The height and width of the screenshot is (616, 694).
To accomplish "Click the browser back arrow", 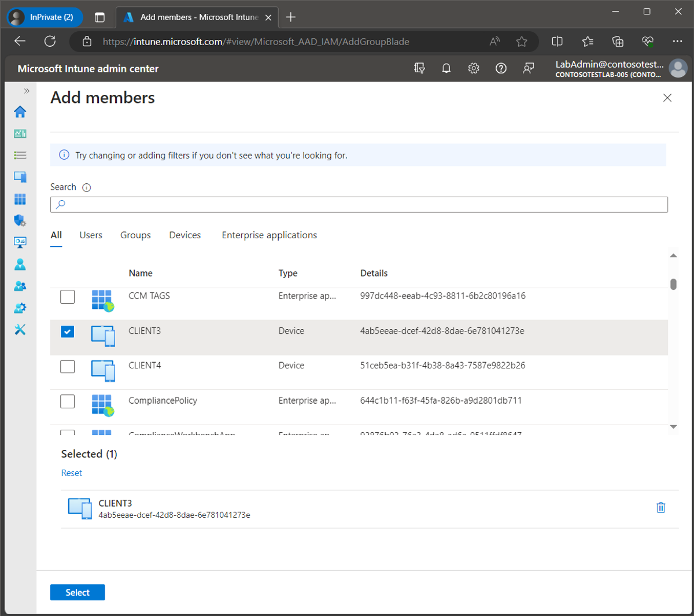I will [x=20, y=41].
